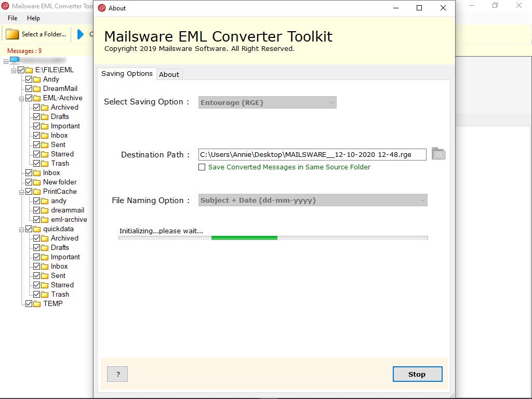
Task: Click the folder icon beside DreamMail
Action: point(38,88)
